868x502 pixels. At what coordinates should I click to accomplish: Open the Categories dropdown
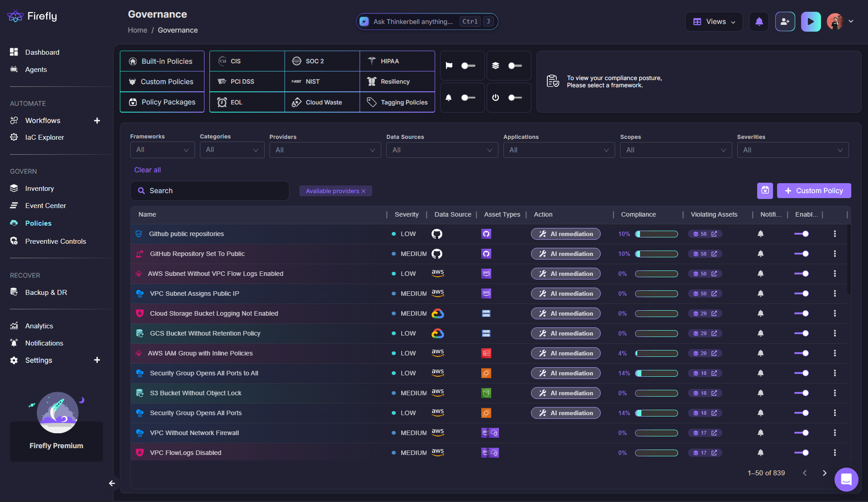pos(232,150)
